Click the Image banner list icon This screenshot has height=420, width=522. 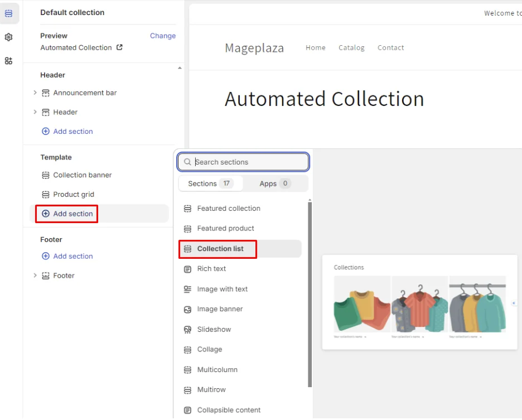click(x=188, y=310)
